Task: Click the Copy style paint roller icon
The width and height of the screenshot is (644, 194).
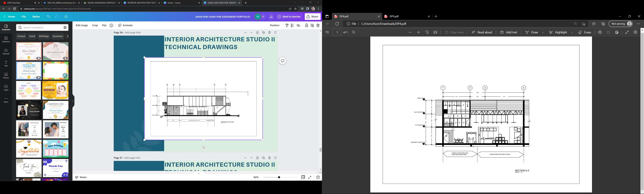Action: coord(287,25)
